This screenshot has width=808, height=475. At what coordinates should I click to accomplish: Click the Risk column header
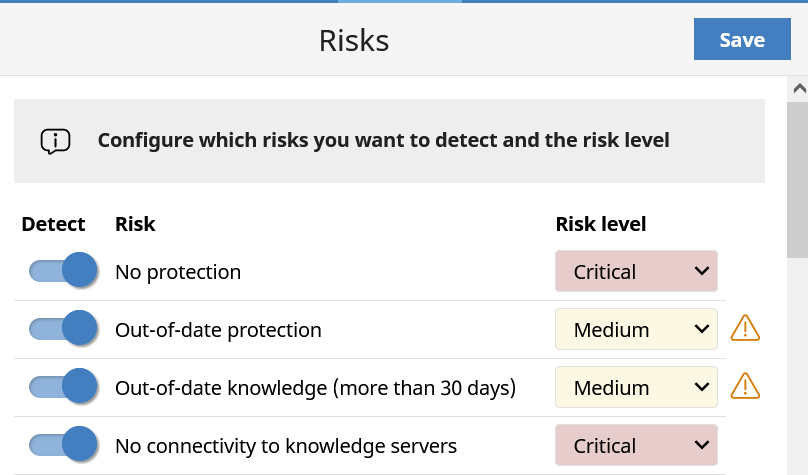point(135,224)
